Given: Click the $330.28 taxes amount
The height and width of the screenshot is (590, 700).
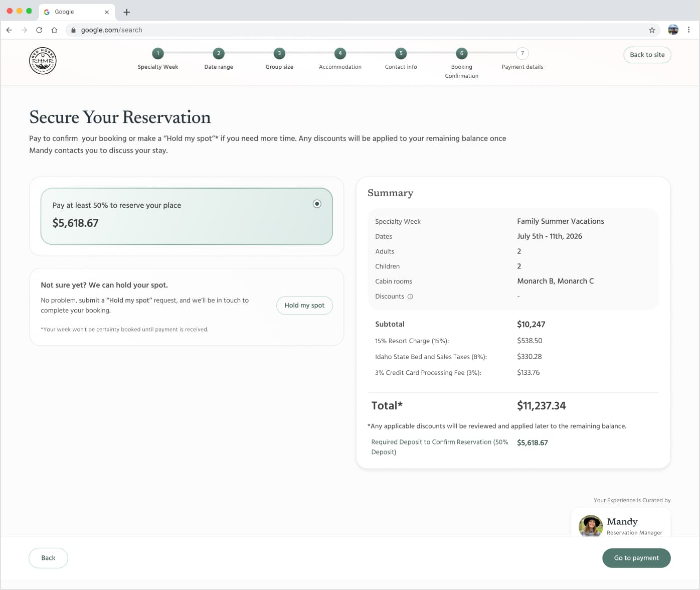Looking at the screenshot, I should tap(530, 357).
